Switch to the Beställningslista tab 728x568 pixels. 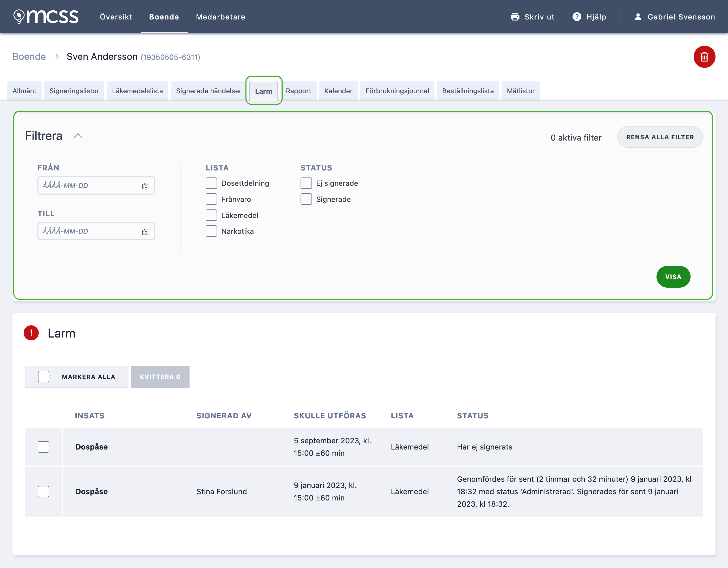(x=468, y=91)
